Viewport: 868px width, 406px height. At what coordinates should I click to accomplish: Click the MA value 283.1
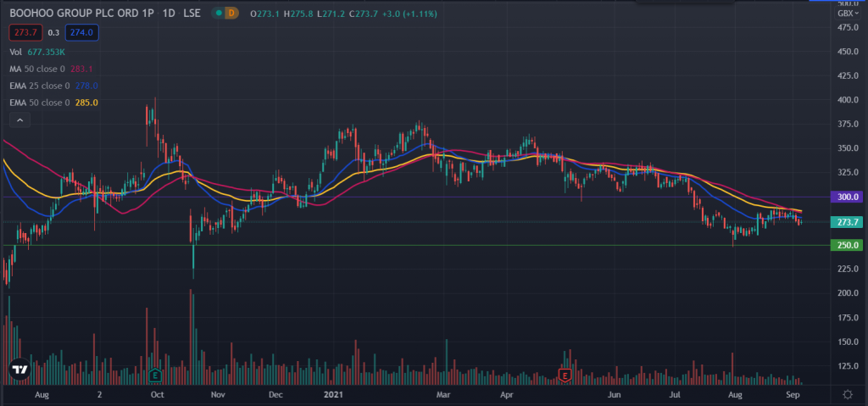(81, 70)
